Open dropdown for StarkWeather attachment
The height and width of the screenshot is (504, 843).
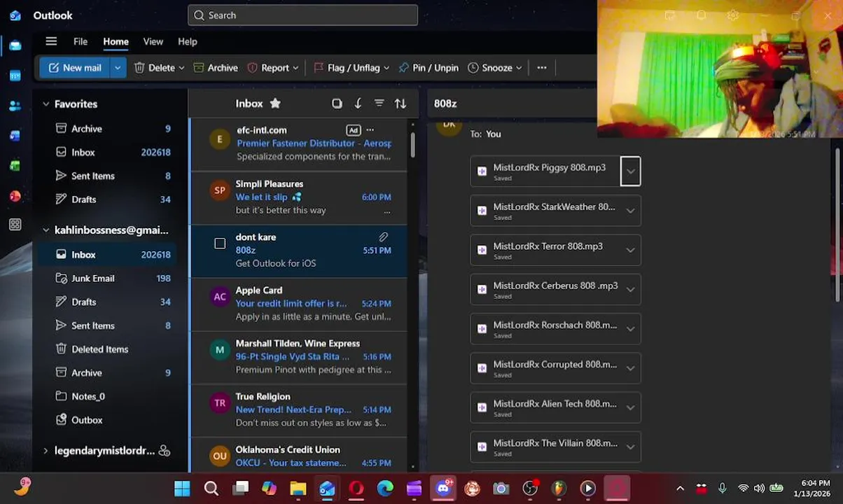click(630, 211)
